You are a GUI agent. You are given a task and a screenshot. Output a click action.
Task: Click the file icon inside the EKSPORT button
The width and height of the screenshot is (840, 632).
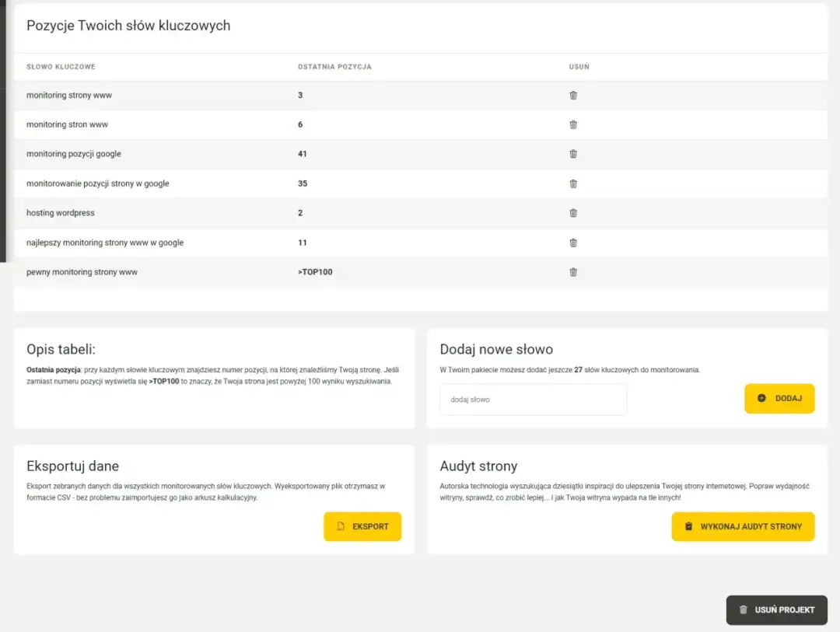[340, 526]
